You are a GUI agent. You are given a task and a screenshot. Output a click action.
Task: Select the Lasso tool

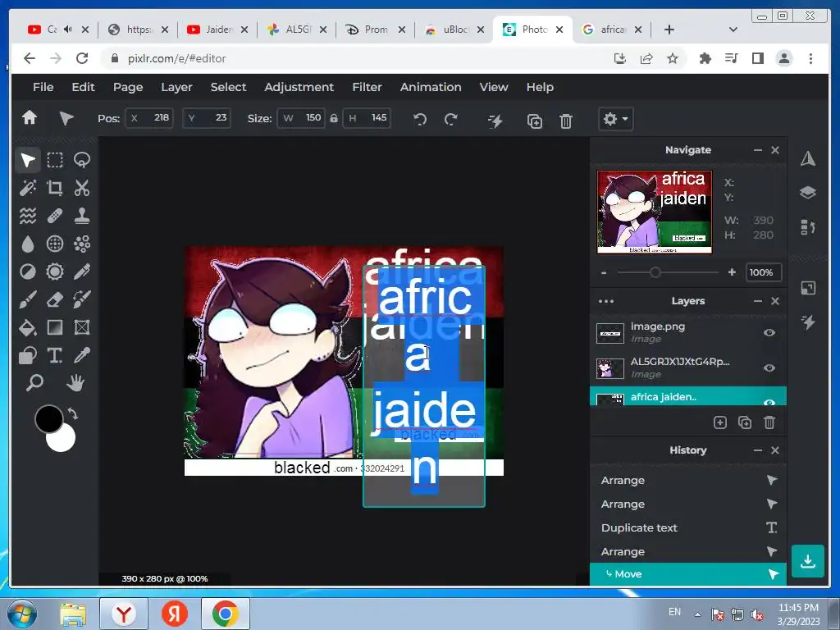pos(82,160)
